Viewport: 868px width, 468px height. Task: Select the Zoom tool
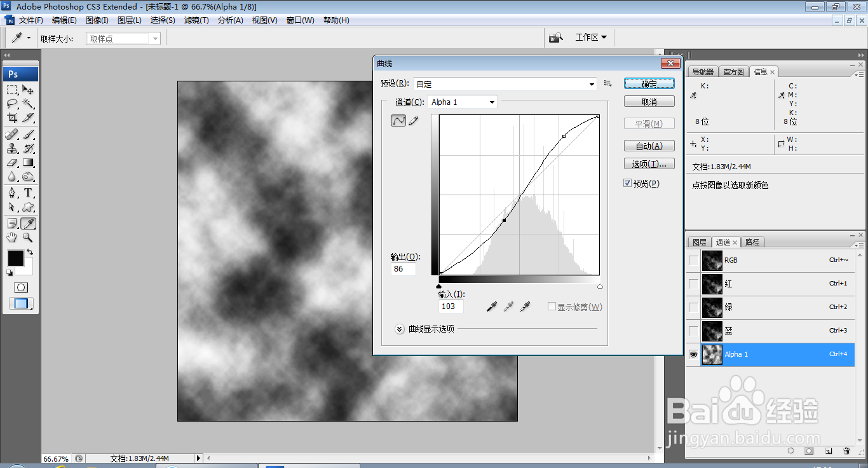click(28, 237)
